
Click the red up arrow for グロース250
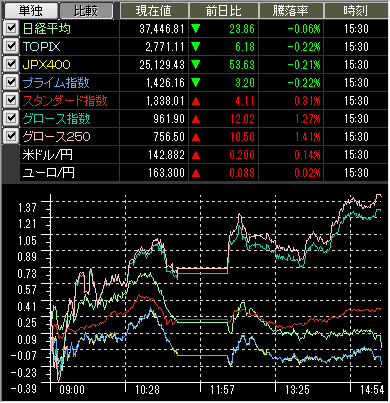pyautogui.click(x=196, y=137)
